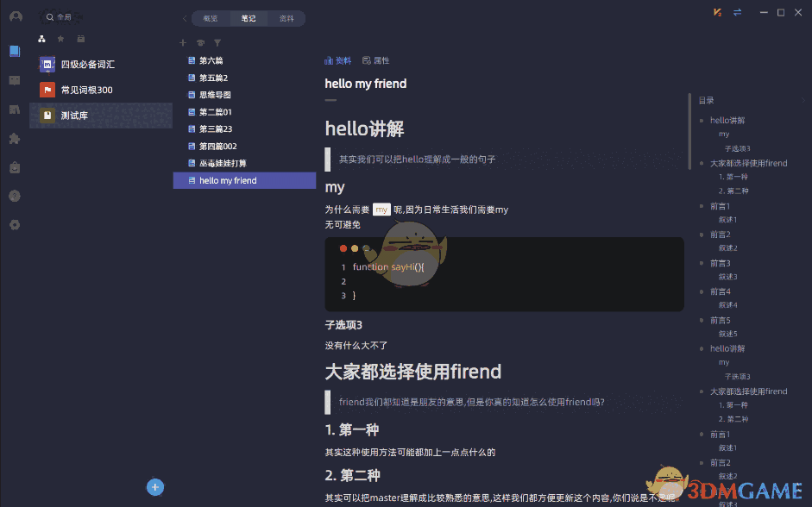Switch to the 概览 tab
Image resolution: width=812 pixels, height=507 pixels.
pyautogui.click(x=211, y=17)
